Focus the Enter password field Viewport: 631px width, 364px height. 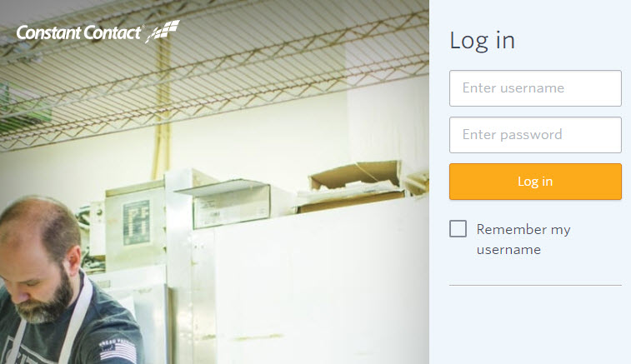(535, 135)
